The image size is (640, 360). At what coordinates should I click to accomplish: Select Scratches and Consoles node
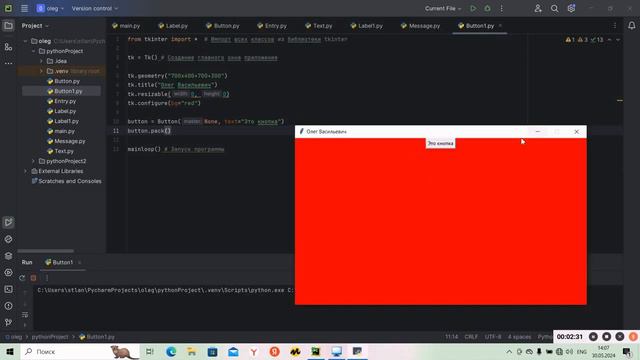66,181
